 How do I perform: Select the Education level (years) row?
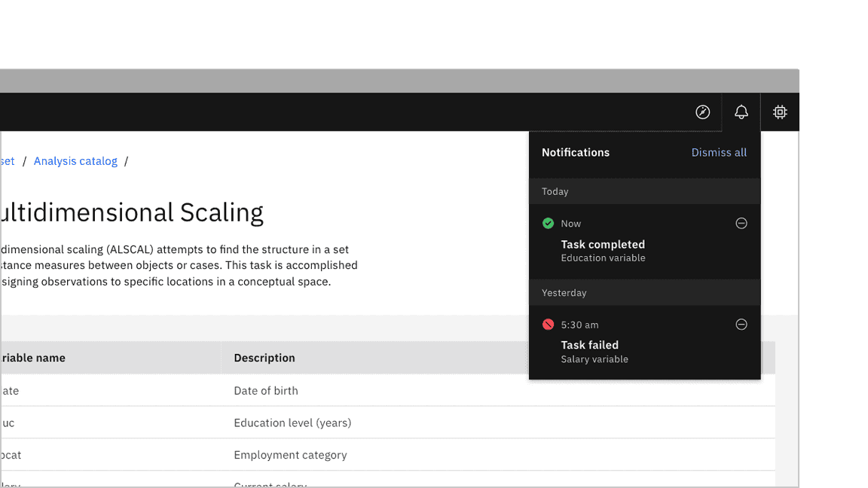click(x=292, y=423)
